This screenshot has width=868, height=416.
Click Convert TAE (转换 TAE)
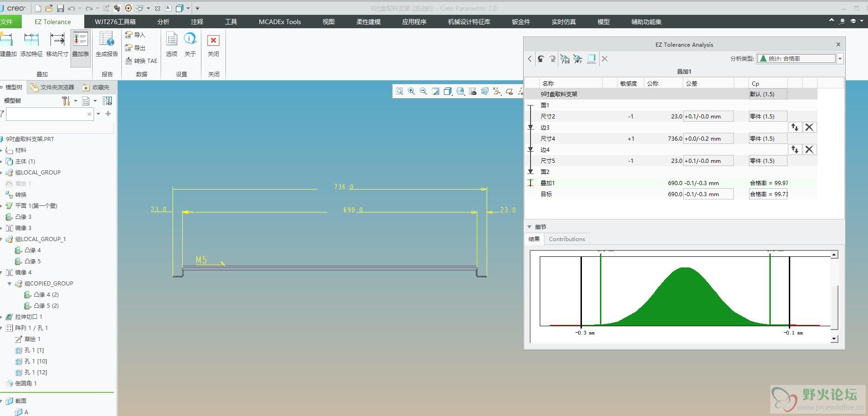tap(141, 61)
